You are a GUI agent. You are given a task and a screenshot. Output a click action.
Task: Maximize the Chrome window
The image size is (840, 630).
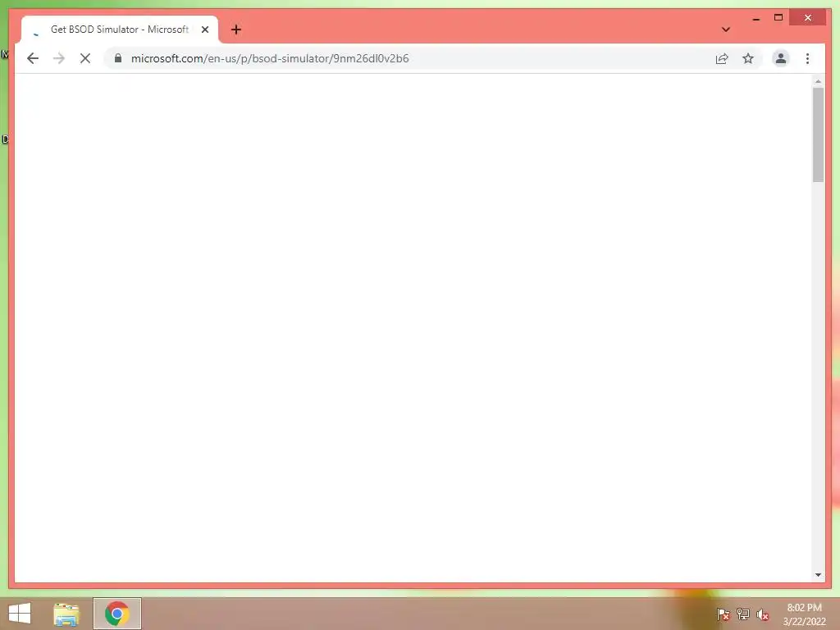(x=778, y=18)
